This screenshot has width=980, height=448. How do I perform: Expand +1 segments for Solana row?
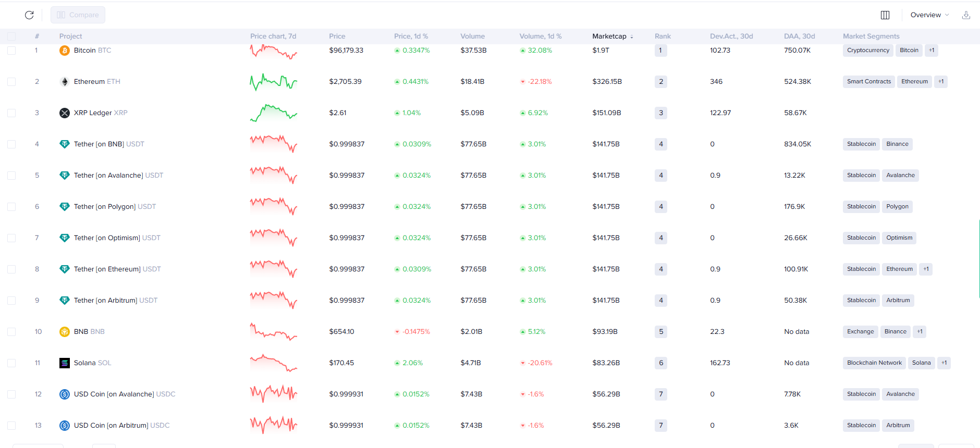click(x=944, y=363)
